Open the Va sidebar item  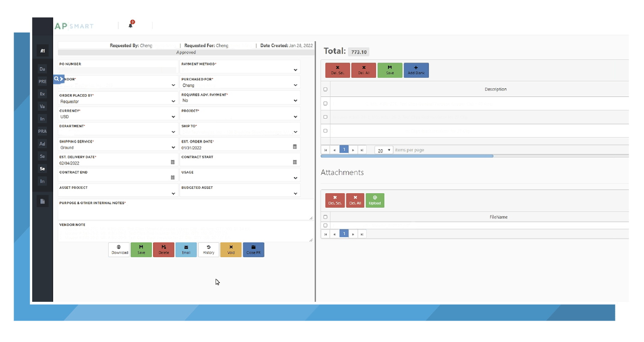click(x=42, y=106)
